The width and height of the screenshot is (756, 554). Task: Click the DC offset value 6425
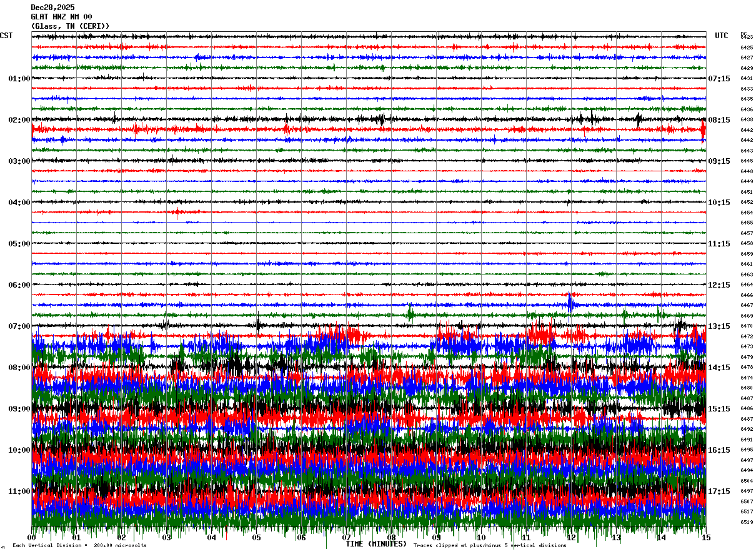click(747, 48)
